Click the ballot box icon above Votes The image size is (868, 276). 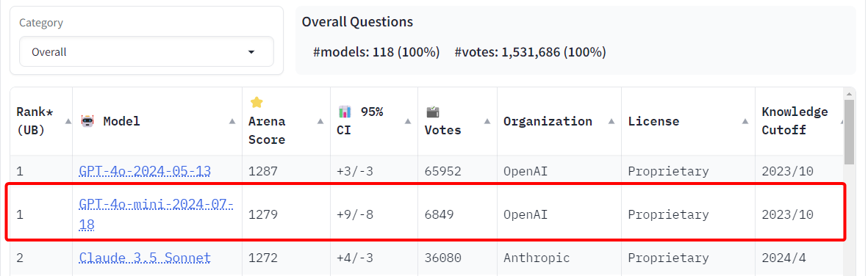pyautogui.click(x=432, y=112)
